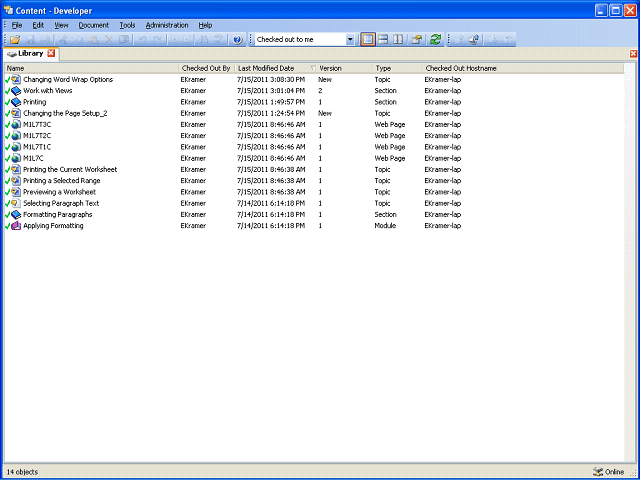Open the File menu
The height and width of the screenshot is (480, 640).
coord(17,25)
